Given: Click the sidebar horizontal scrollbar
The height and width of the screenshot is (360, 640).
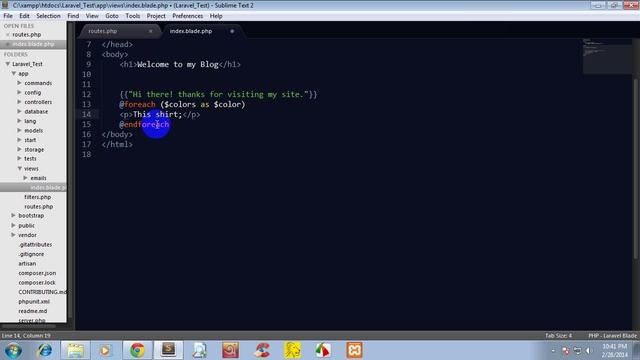Looking at the screenshot, I should 29,326.
